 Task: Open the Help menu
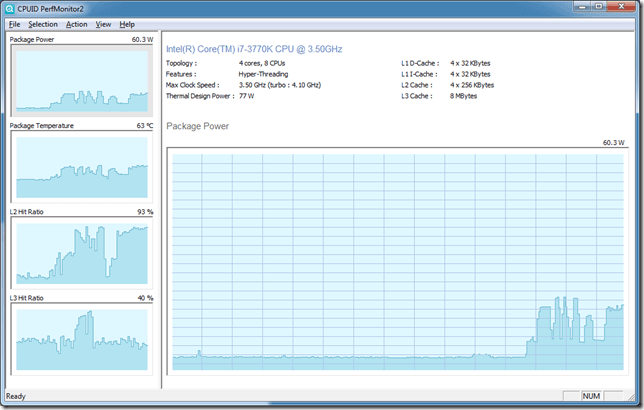pos(127,24)
